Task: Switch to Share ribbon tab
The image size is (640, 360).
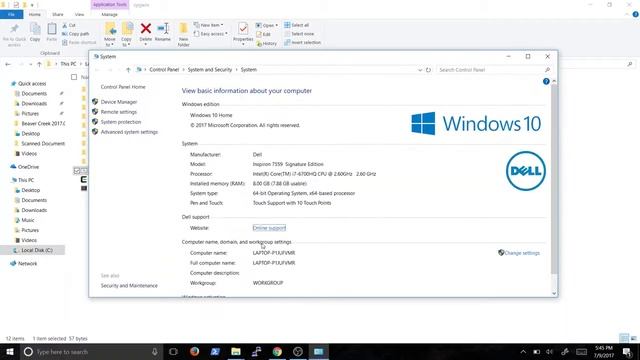Action: (58, 14)
